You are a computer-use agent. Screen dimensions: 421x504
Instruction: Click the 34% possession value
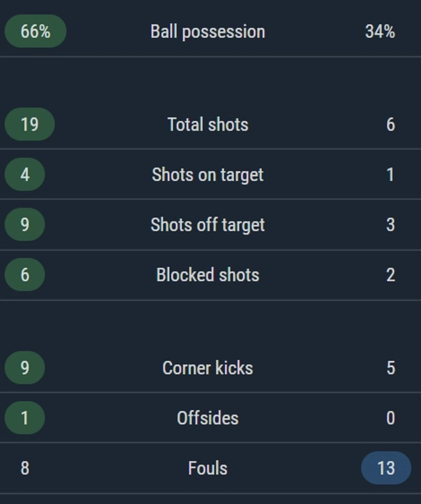coord(380,31)
